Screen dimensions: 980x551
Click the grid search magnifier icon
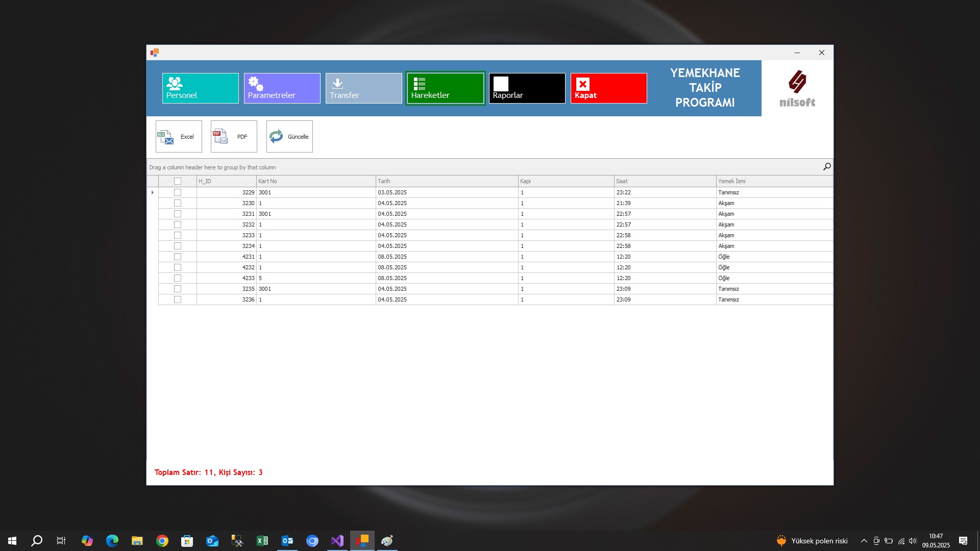pos(827,167)
